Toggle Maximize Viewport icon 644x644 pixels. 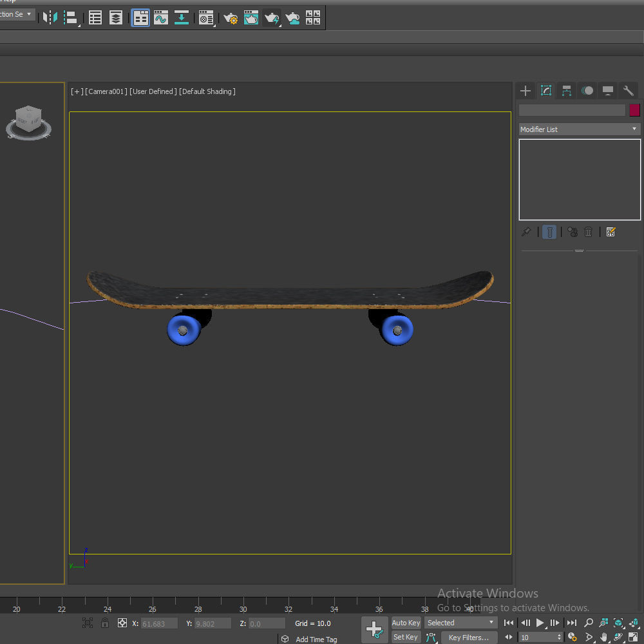click(633, 638)
